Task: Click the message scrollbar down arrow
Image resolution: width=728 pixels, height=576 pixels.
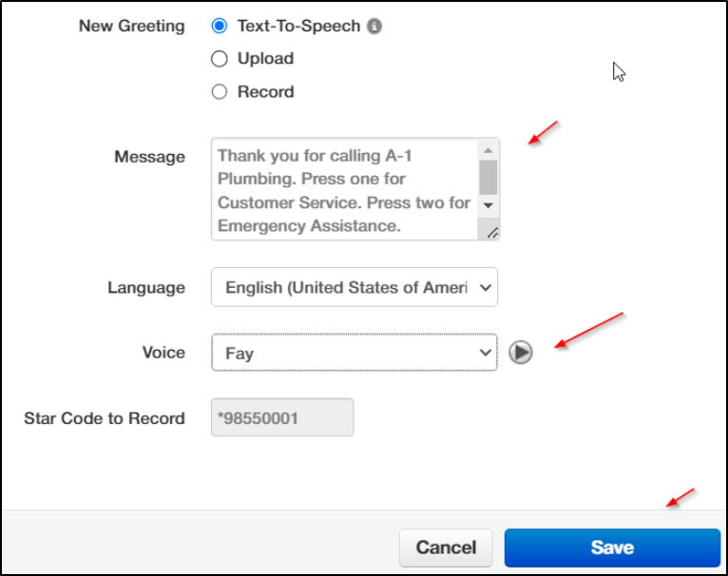Action: (488, 205)
